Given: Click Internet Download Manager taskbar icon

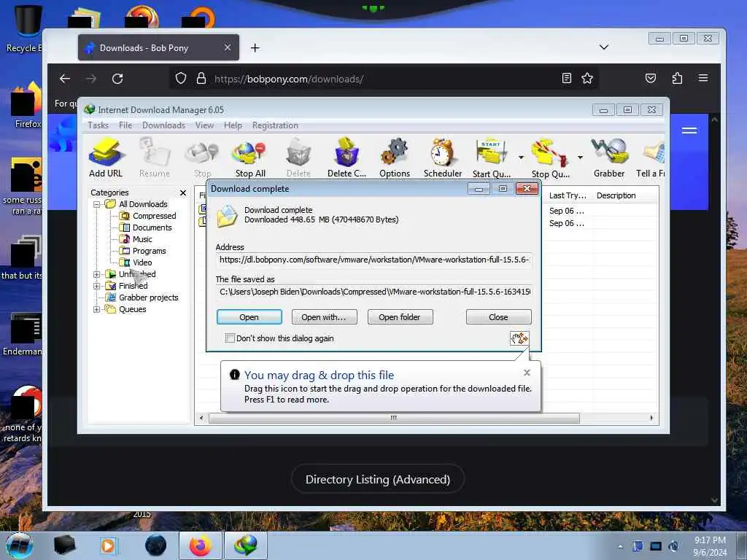Looking at the screenshot, I should pyautogui.click(x=245, y=545).
